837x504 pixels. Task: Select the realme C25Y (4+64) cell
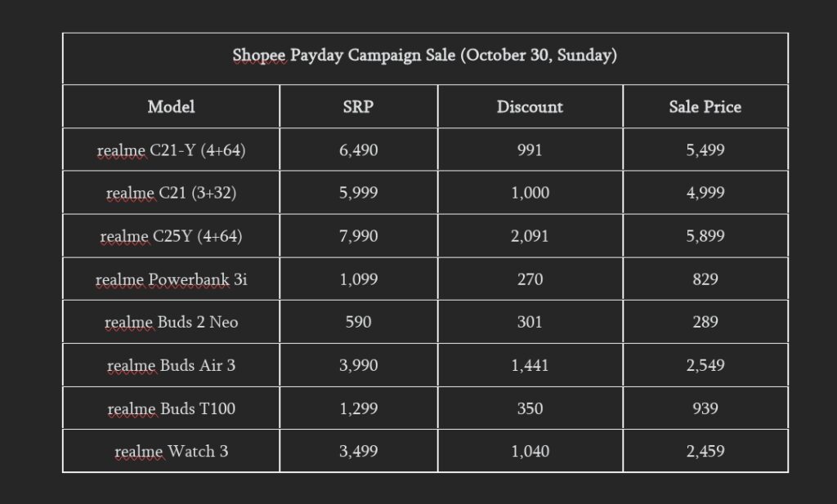pos(172,236)
